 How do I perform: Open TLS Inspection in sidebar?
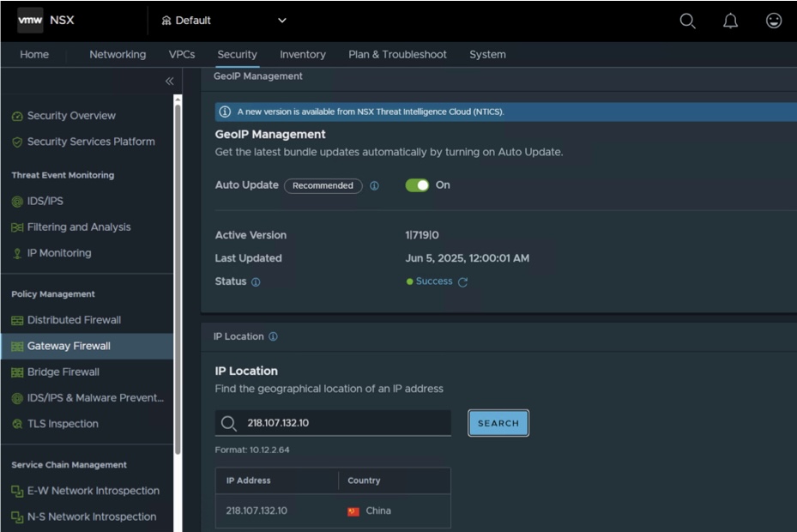(x=63, y=424)
